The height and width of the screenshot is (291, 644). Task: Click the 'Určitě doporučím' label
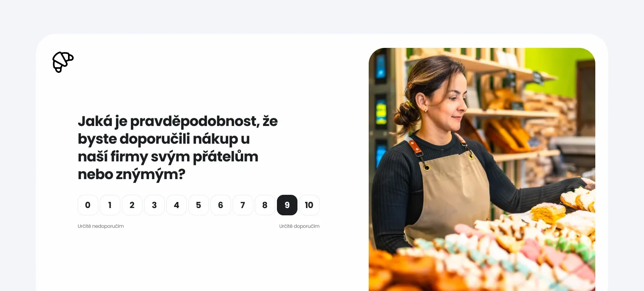299,226
